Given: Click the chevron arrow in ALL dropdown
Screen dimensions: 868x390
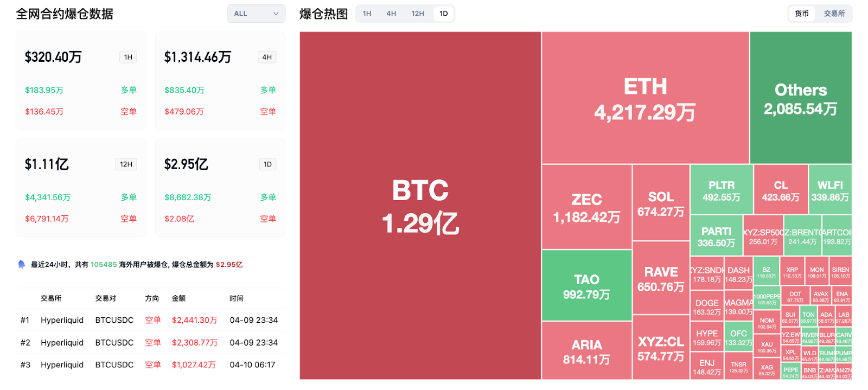Looking at the screenshot, I should tap(276, 14).
